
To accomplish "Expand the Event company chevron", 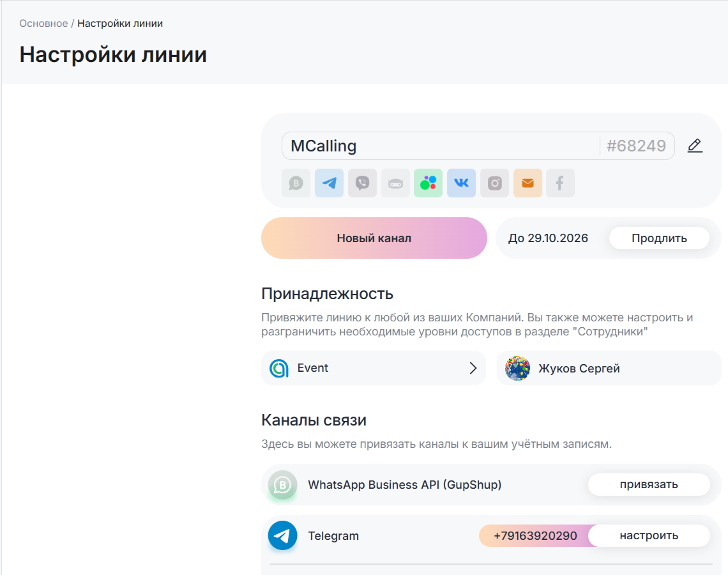I will click(473, 368).
